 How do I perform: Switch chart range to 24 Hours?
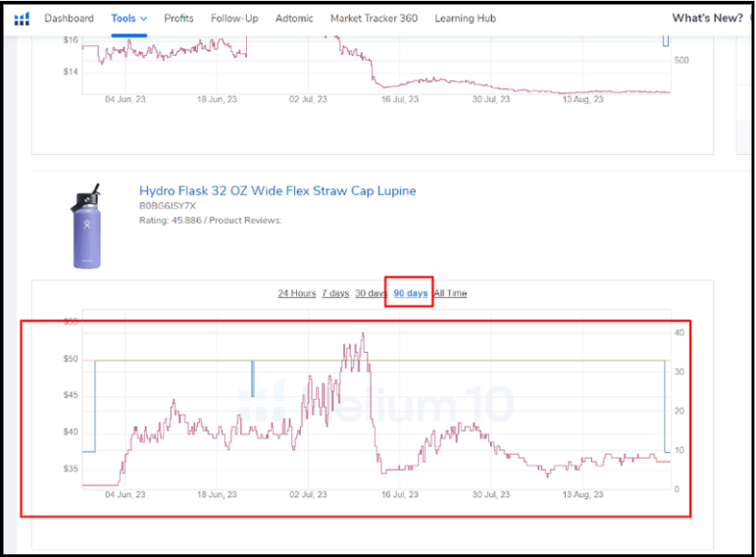296,293
